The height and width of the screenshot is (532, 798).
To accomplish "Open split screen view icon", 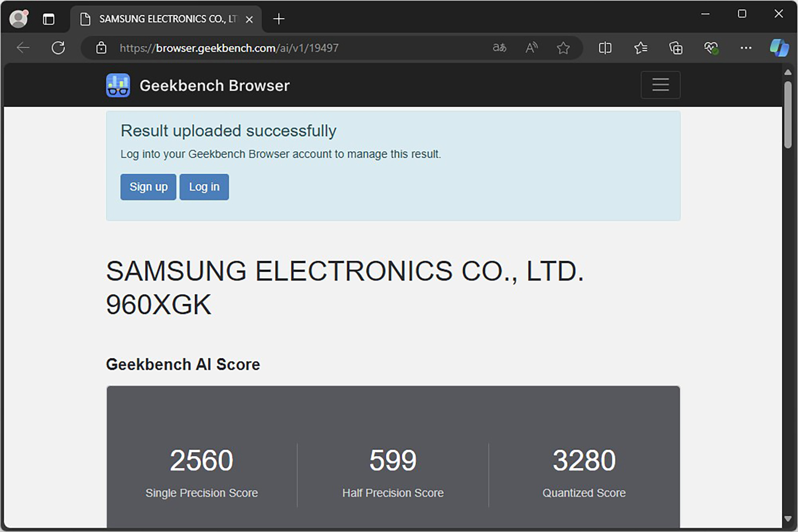I will (605, 48).
